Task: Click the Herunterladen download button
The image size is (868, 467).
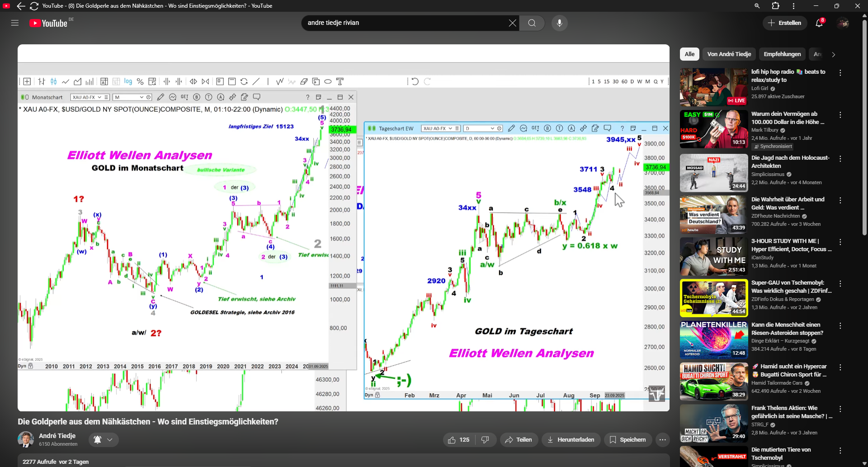Action: point(571,440)
